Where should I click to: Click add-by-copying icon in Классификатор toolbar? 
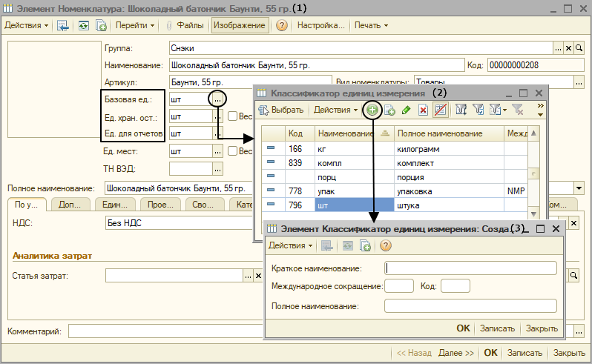pos(389,110)
